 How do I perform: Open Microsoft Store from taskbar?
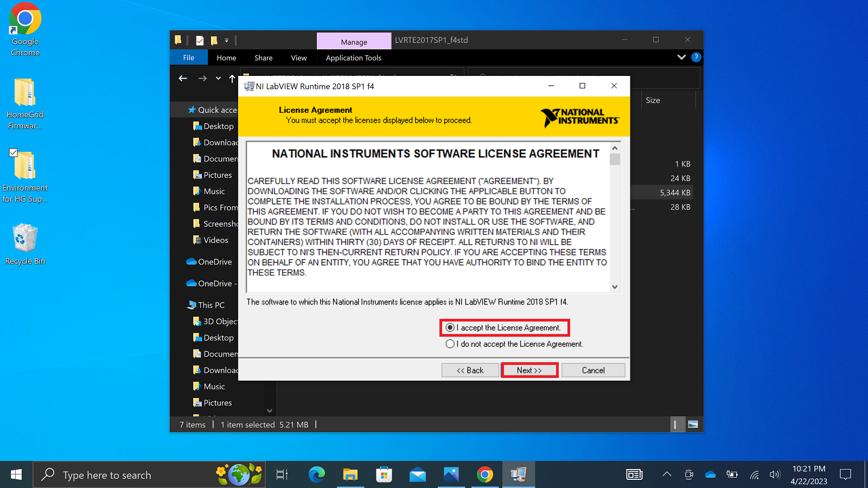pyautogui.click(x=384, y=475)
